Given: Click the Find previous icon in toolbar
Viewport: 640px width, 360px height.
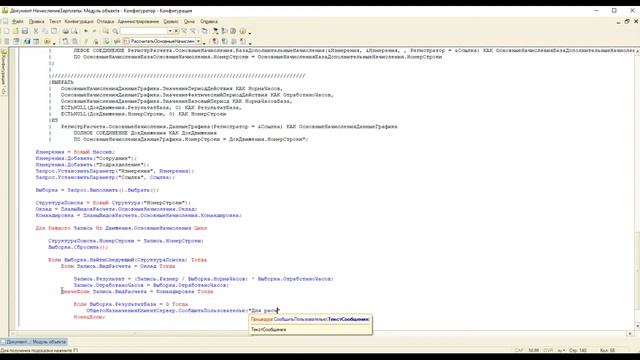Looking at the screenshot, I should 193,31.
